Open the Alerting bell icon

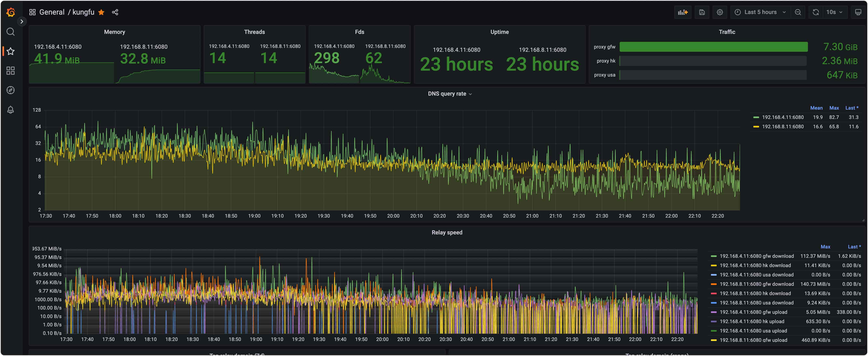click(x=10, y=110)
